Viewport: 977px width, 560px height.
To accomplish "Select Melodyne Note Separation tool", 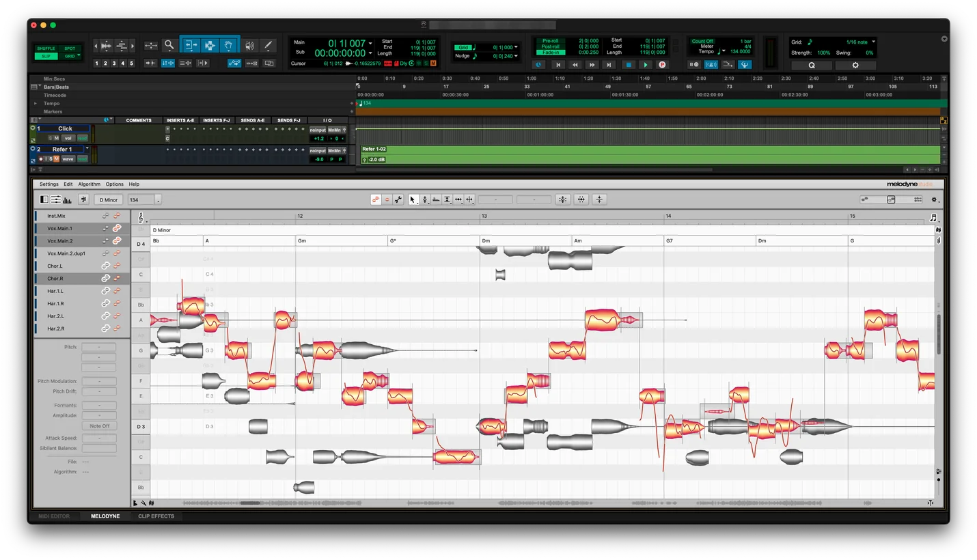I will coord(469,199).
